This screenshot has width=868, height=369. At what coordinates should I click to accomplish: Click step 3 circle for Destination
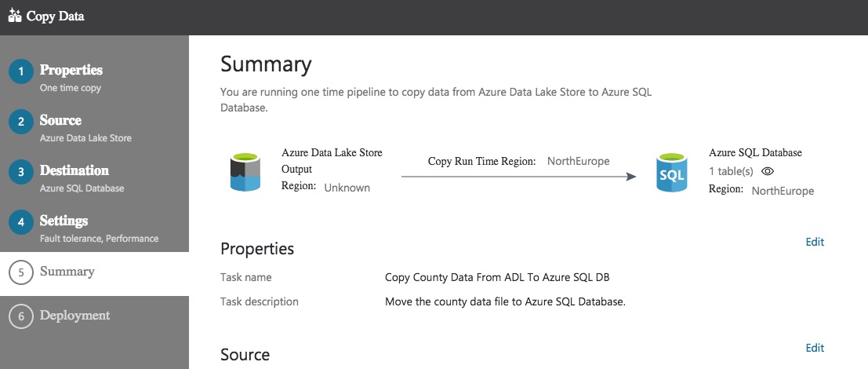pos(21,173)
